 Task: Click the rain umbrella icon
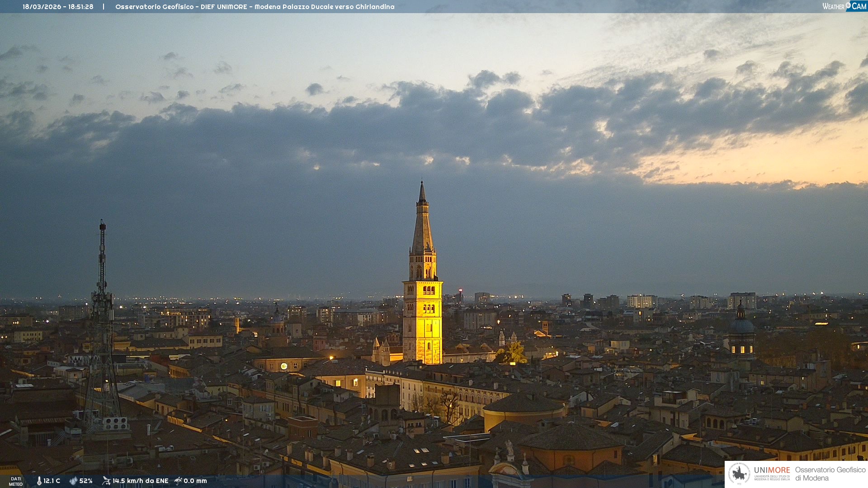[x=178, y=481]
